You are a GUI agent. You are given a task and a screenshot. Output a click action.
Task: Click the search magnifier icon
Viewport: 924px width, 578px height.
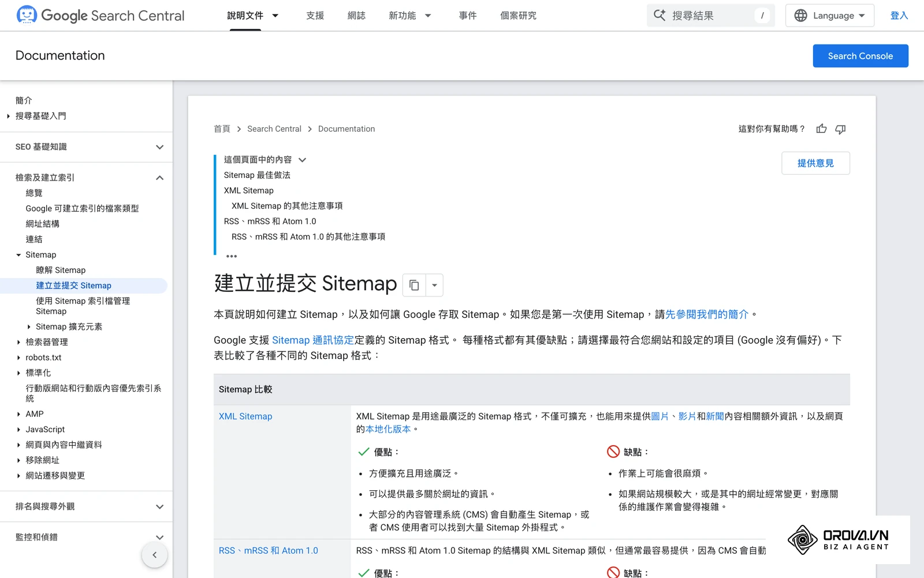pyautogui.click(x=660, y=16)
